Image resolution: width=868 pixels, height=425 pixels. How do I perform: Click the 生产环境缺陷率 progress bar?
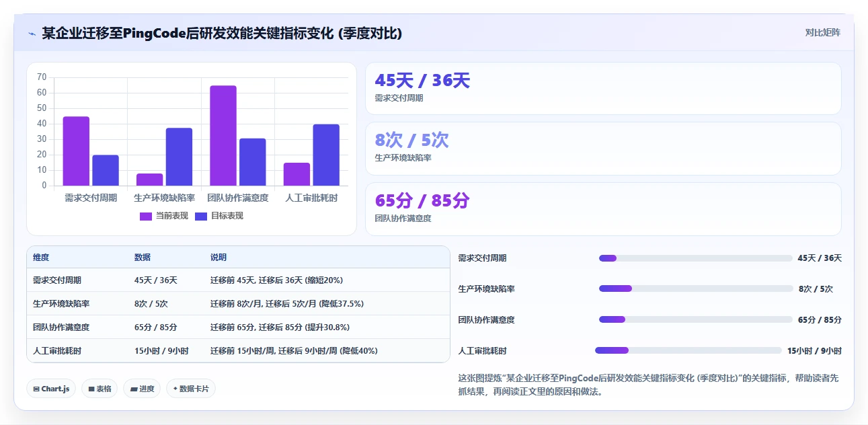coord(696,288)
